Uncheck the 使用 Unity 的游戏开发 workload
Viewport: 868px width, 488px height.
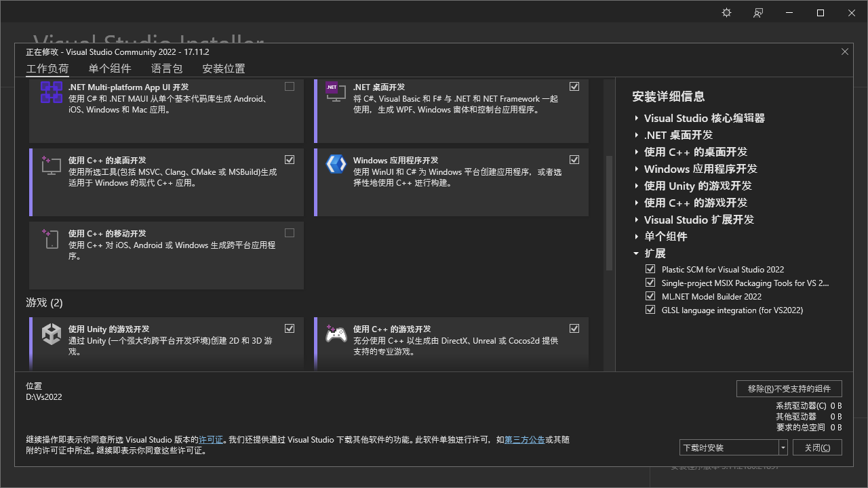[x=290, y=329]
